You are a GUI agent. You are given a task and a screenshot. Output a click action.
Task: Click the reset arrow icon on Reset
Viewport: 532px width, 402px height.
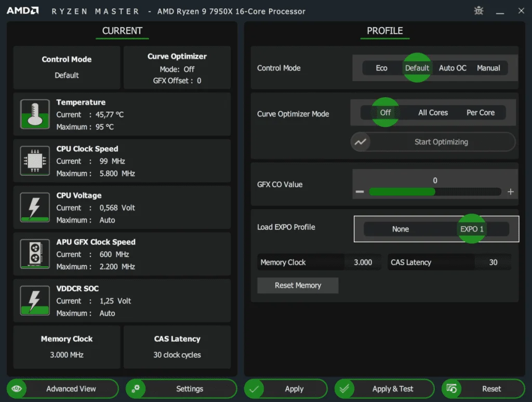(451, 388)
